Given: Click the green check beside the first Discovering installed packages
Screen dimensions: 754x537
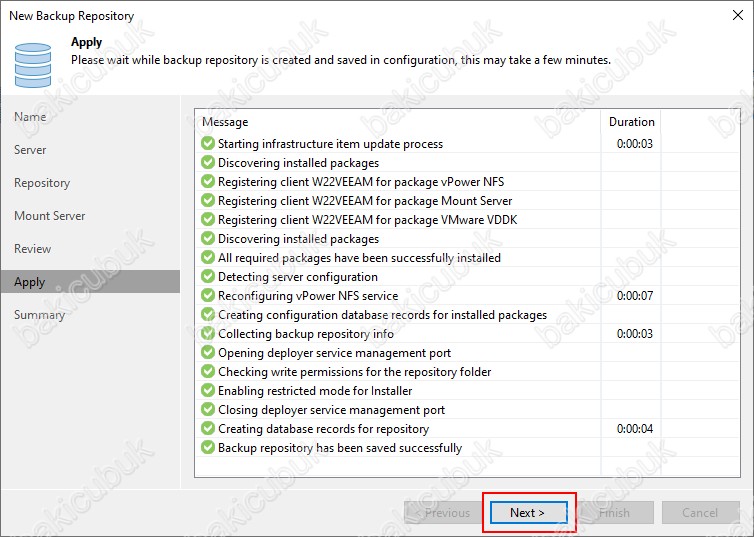Looking at the screenshot, I should point(208,162).
